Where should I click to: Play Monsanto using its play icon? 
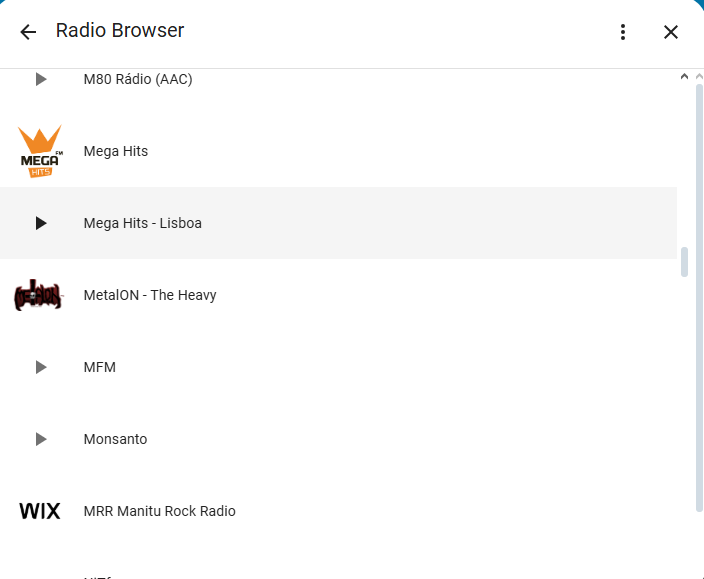[41, 439]
